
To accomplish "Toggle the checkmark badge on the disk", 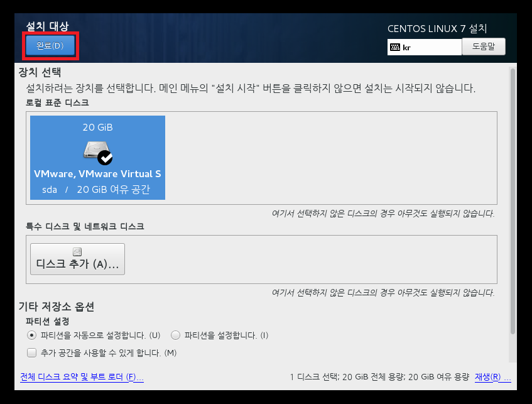I will coord(105,158).
